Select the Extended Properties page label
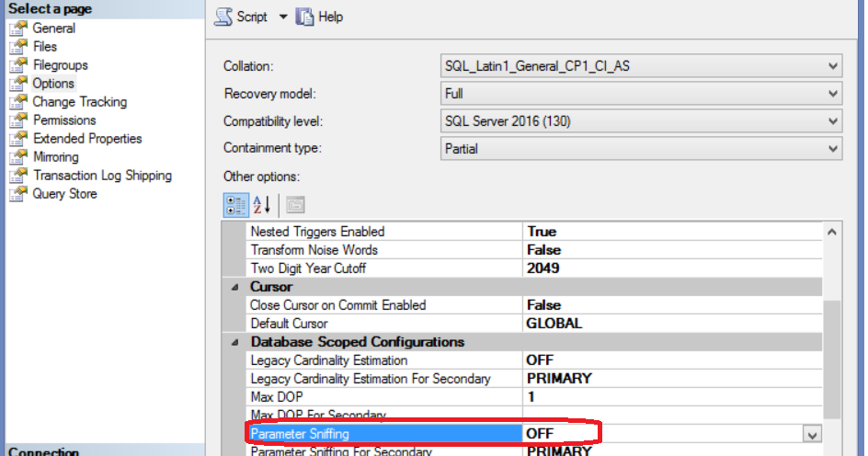The image size is (868, 456). pyautogui.click(x=87, y=138)
